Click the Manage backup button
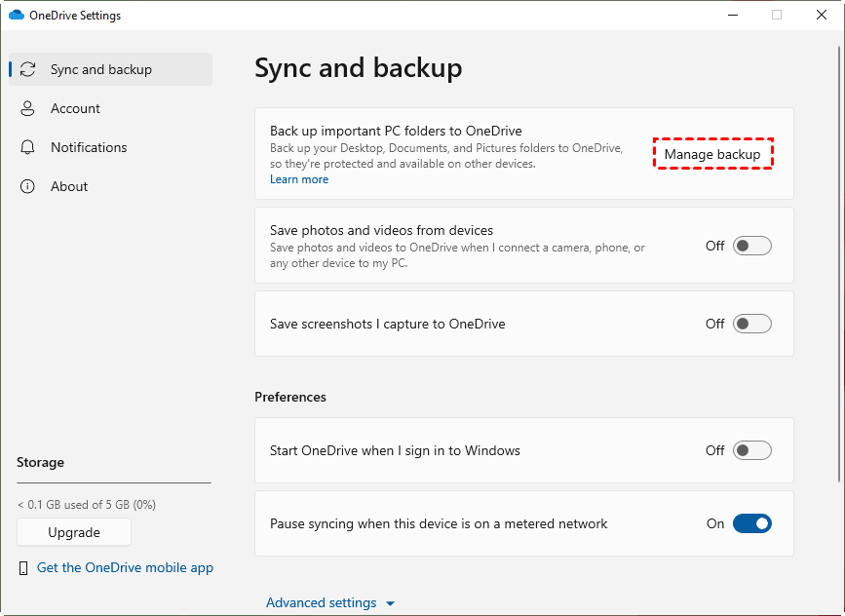 point(712,154)
